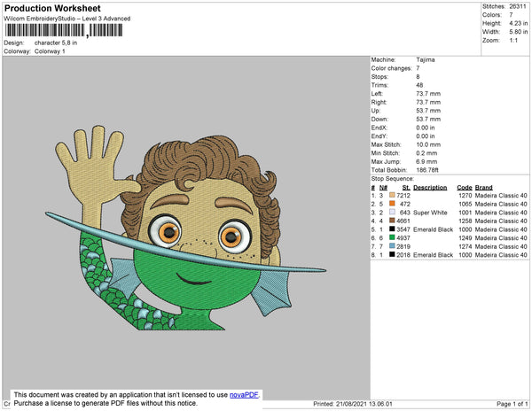Click the 'N#' column header
Image resolution: width=532 pixels, height=411 pixels.
(x=383, y=188)
